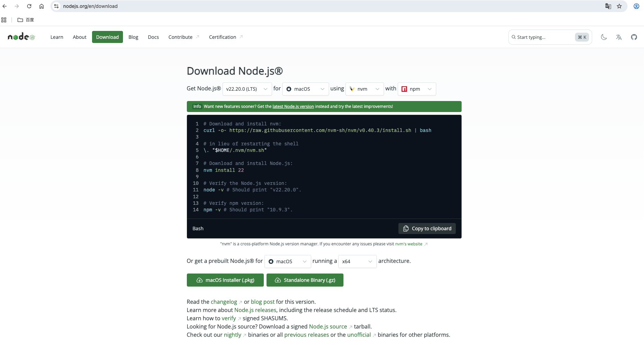This screenshot has height=345, width=644.
Task: Open the Node.js source link
Action: pyautogui.click(x=328, y=326)
